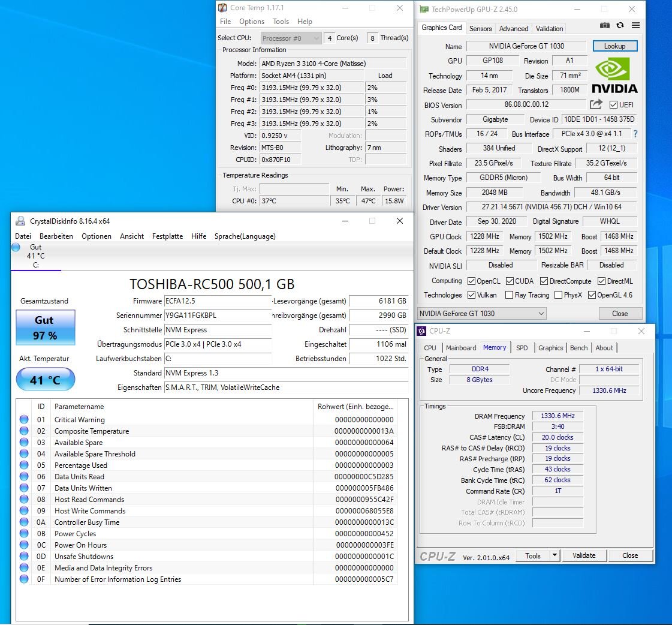Click status orb for Number of Error Information Log Entries
Viewport: 672px width, 625px height.
click(24, 579)
